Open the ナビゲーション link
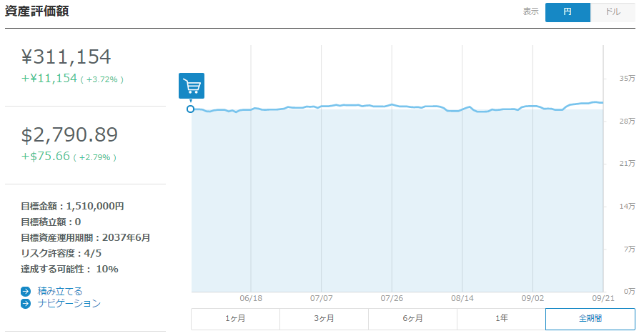 tap(69, 303)
